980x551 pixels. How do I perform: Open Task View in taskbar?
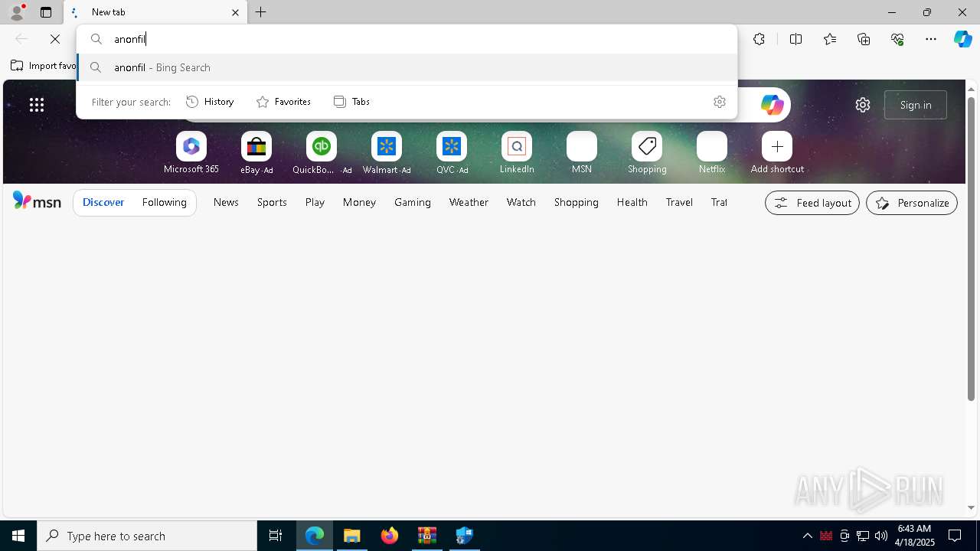coord(276,536)
